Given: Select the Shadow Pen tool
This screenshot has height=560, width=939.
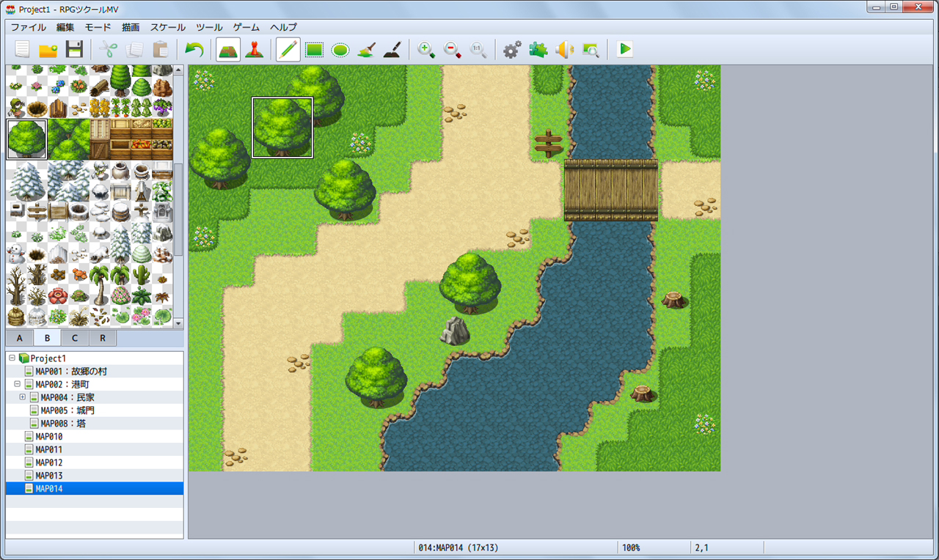Looking at the screenshot, I should click(392, 49).
